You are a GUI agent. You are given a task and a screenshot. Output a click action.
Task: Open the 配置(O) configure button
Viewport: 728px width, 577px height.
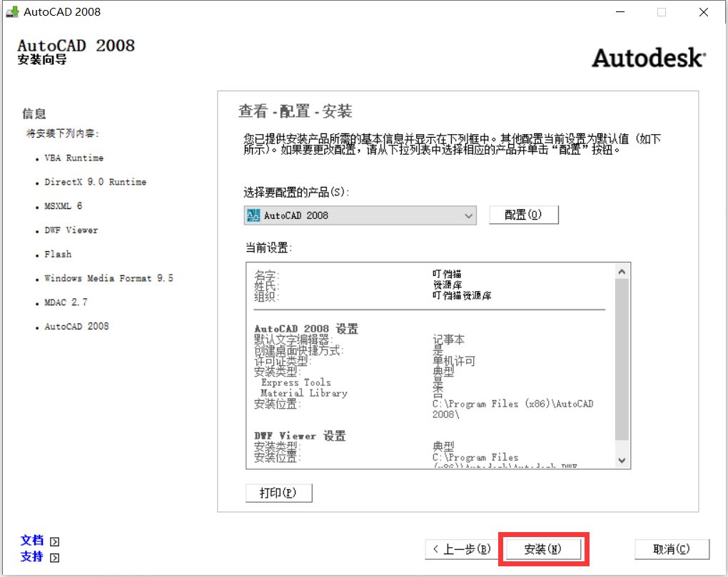524,215
